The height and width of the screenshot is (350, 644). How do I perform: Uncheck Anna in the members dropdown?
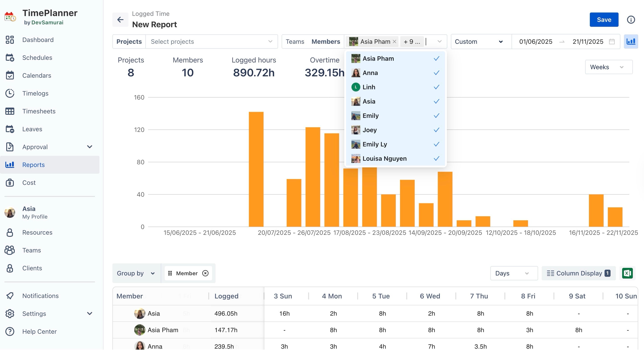395,73
